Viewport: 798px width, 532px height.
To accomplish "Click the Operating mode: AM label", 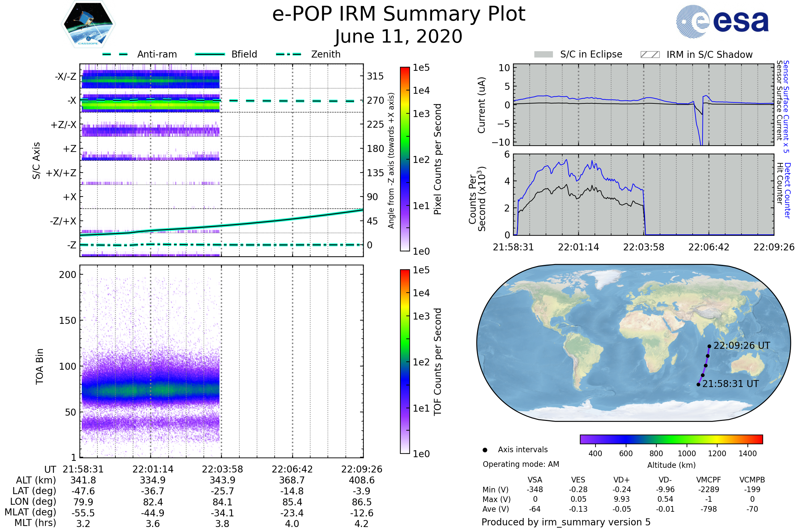I will click(521, 464).
